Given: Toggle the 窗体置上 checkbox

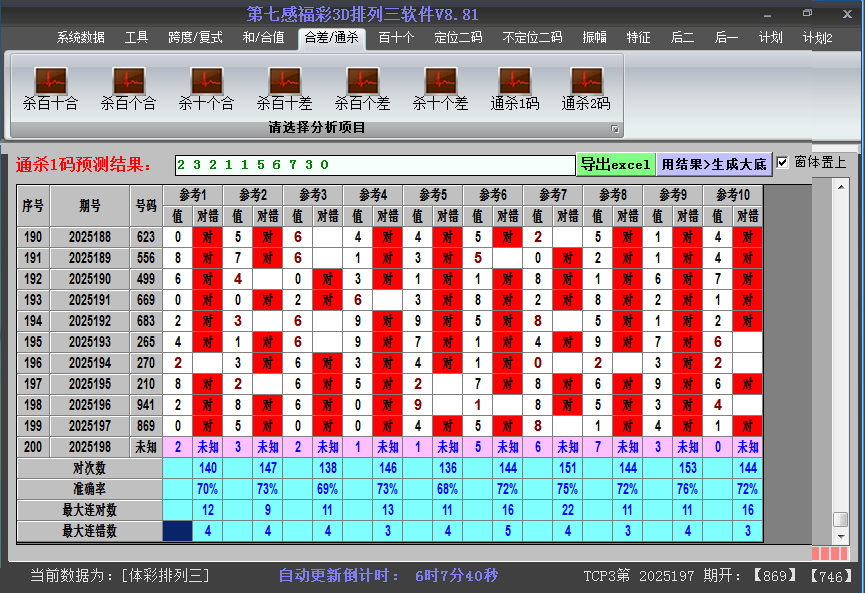Looking at the screenshot, I should point(782,163).
